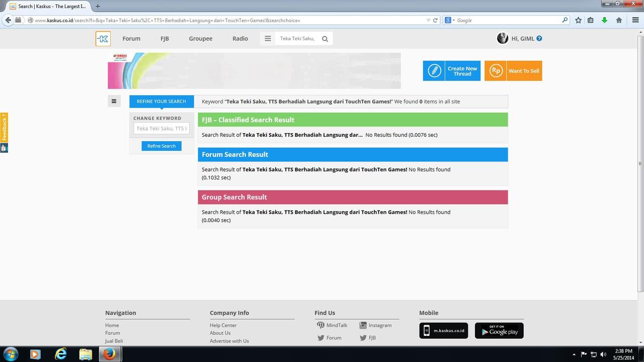Click the MindTalk icon in Find Us
This screenshot has width=644, height=362.
(x=320, y=325)
